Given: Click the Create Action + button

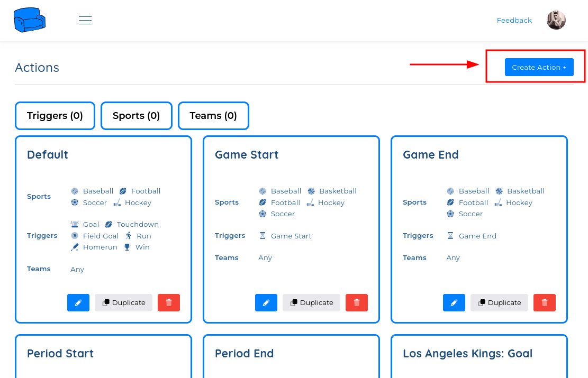Looking at the screenshot, I should click(x=539, y=67).
